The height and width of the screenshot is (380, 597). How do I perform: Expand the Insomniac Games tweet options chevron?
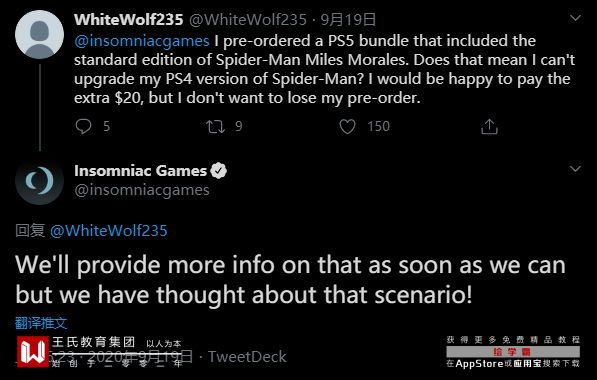pos(575,168)
